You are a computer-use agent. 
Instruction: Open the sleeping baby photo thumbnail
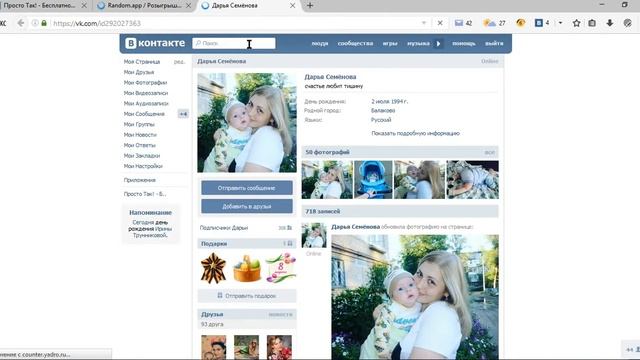click(473, 180)
